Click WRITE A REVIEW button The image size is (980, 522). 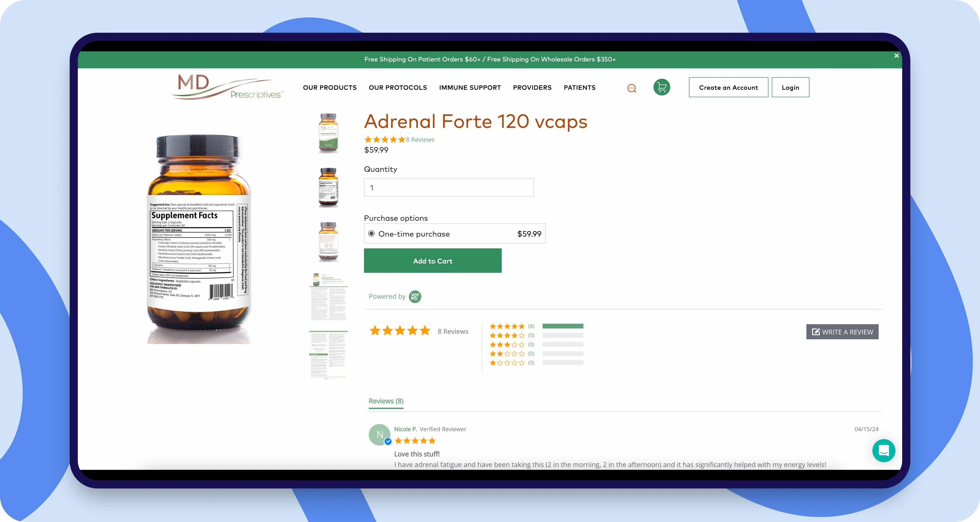(x=842, y=331)
